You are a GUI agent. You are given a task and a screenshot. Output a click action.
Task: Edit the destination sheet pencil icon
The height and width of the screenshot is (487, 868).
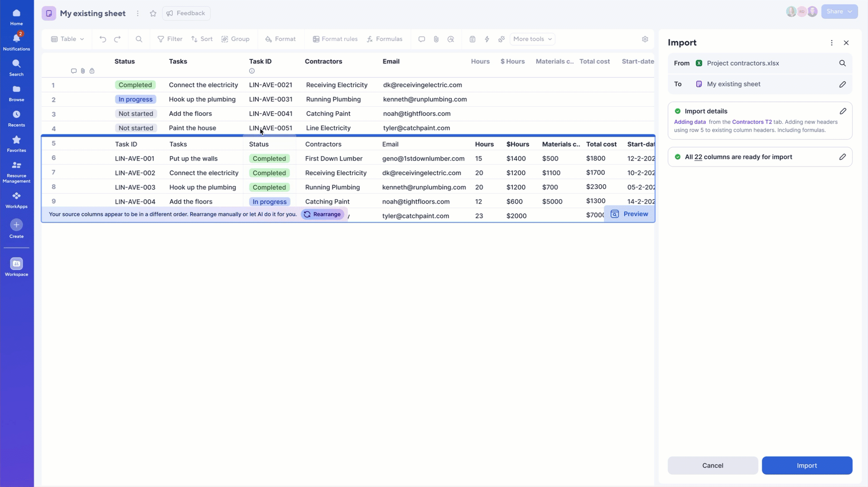click(x=842, y=85)
